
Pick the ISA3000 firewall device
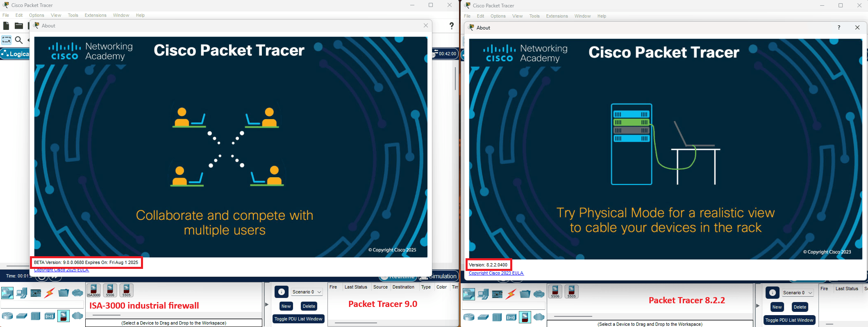(93, 290)
